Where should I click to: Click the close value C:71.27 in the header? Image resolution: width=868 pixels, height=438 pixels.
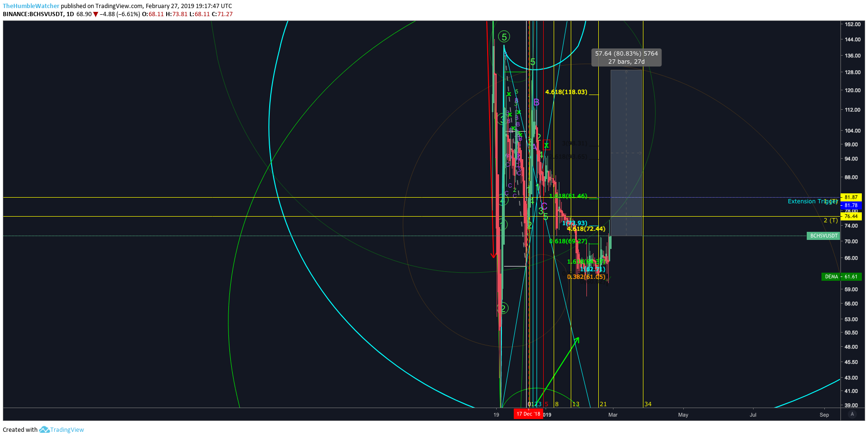(222, 14)
